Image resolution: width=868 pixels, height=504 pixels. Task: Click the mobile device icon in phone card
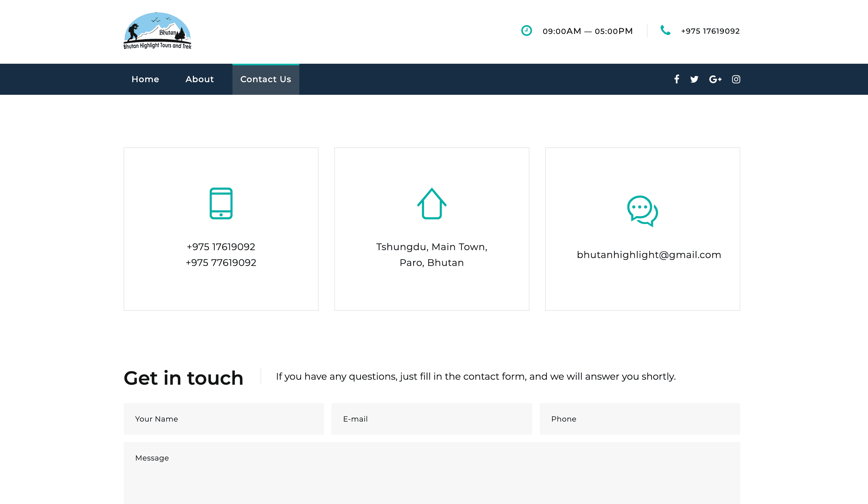coord(221,203)
